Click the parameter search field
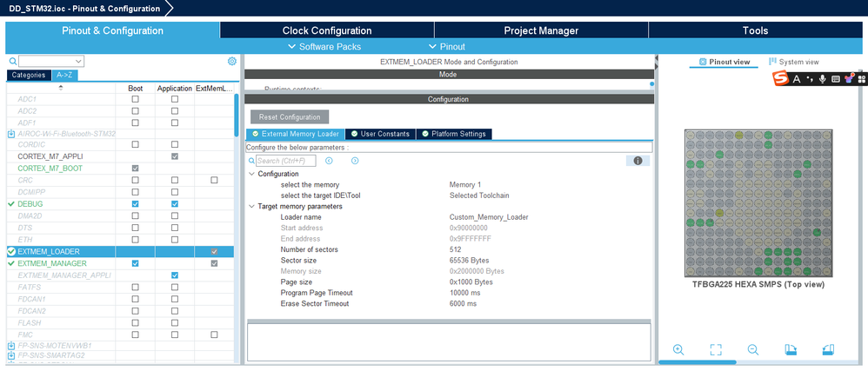 pos(286,161)
